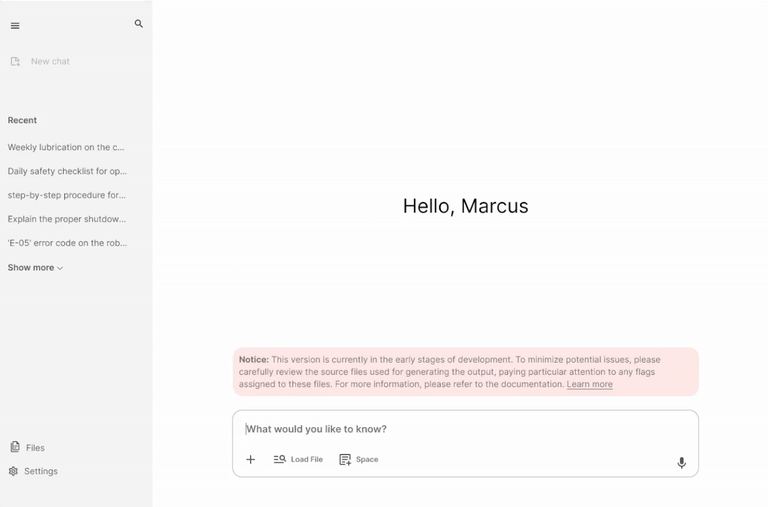Expand Show more recent chats
Screen dimensions: 768x507
point(35,268)
